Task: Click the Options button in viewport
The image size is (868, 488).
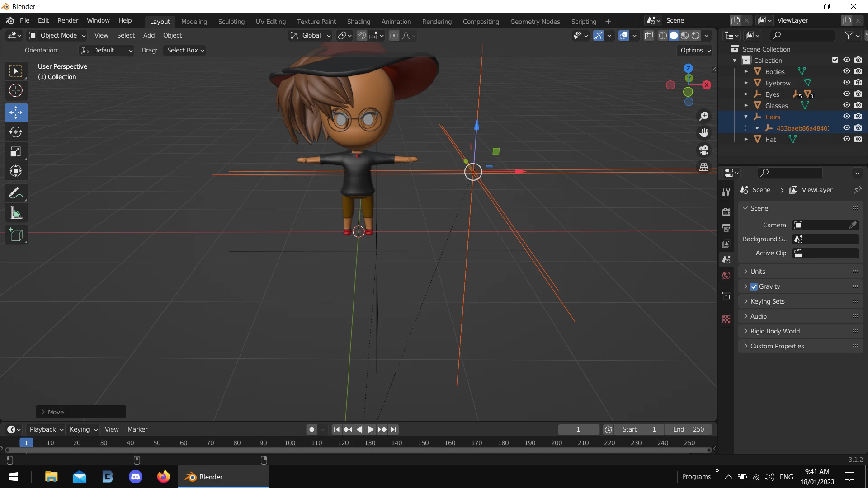Action: coord(695,50)
